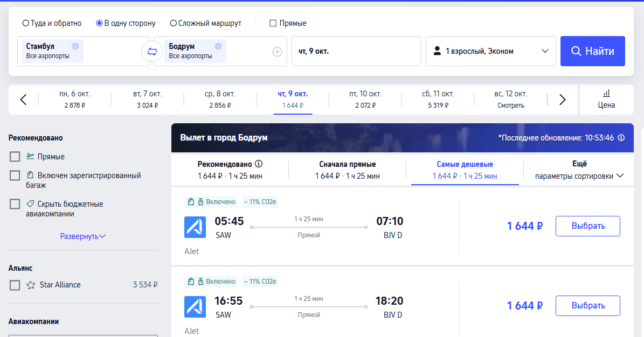The width and height of the screenshot is (644, 337).
Task: Select date ср, 8 окт.
Action: (x=220, y=100)
